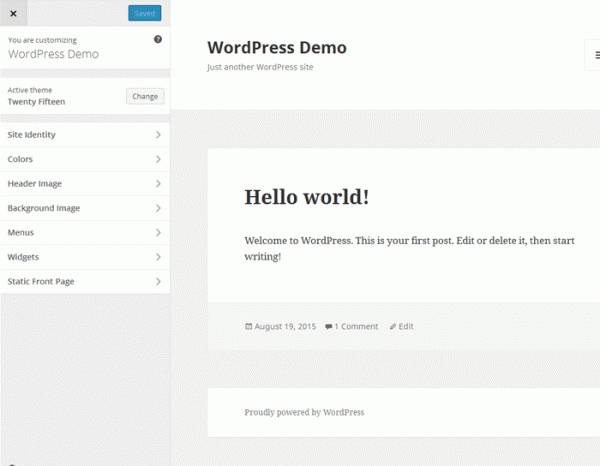
Task: Close the Customizer with the X icon
Action: (13, 13)
